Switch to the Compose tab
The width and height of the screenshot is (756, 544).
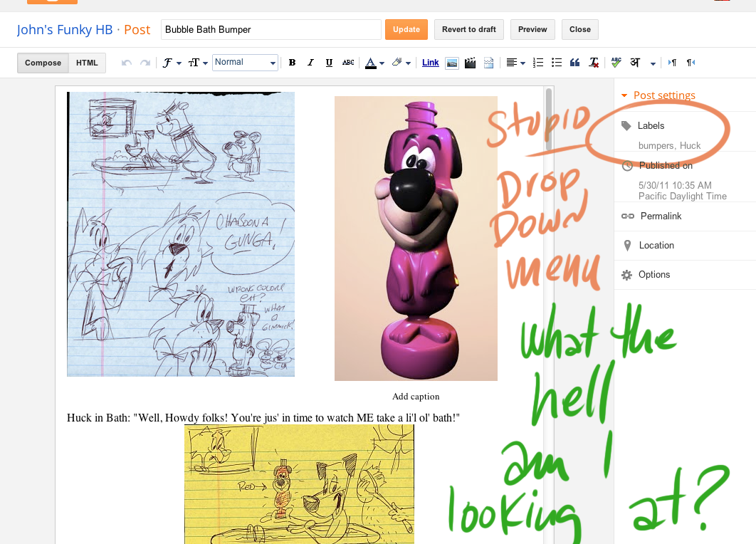click(x=43, y=63)
